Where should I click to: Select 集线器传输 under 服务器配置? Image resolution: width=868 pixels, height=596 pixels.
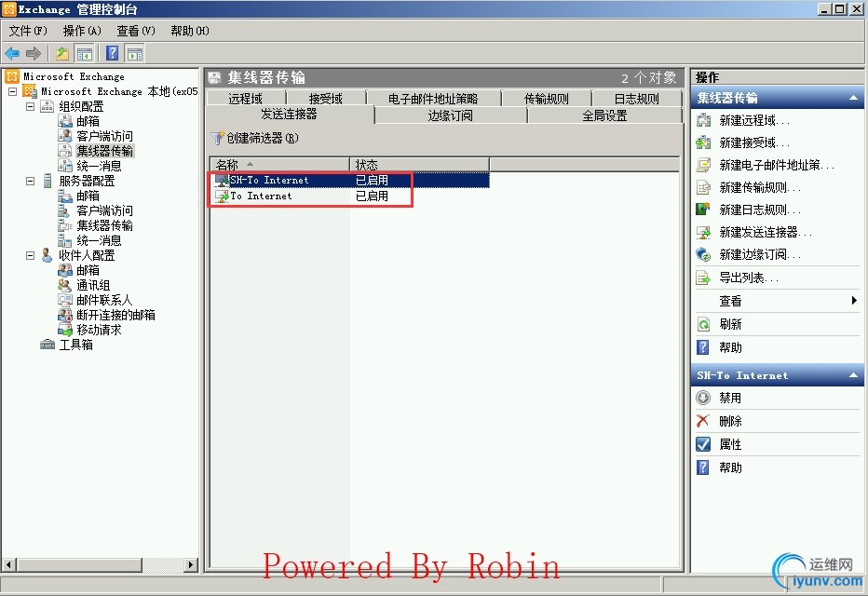click(104, 225)
